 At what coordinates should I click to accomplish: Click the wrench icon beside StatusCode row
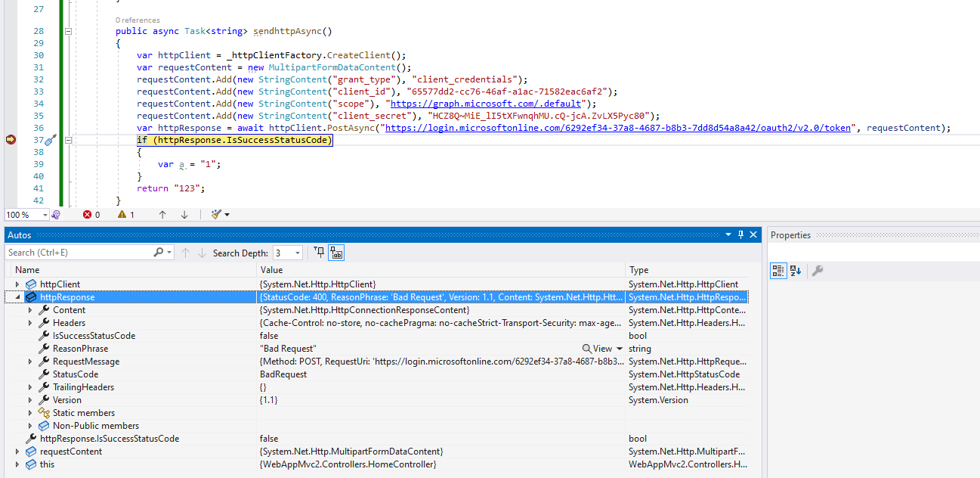44,374
